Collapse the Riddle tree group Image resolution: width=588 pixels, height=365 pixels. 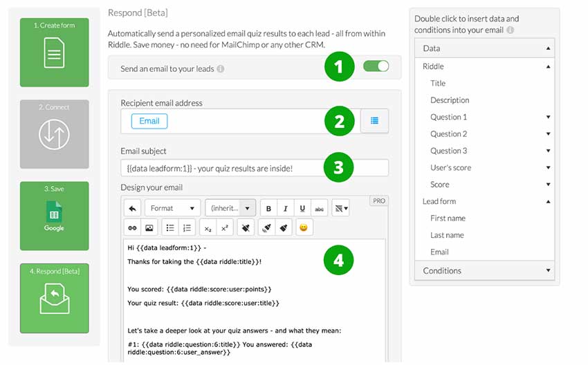click(549, 66)
